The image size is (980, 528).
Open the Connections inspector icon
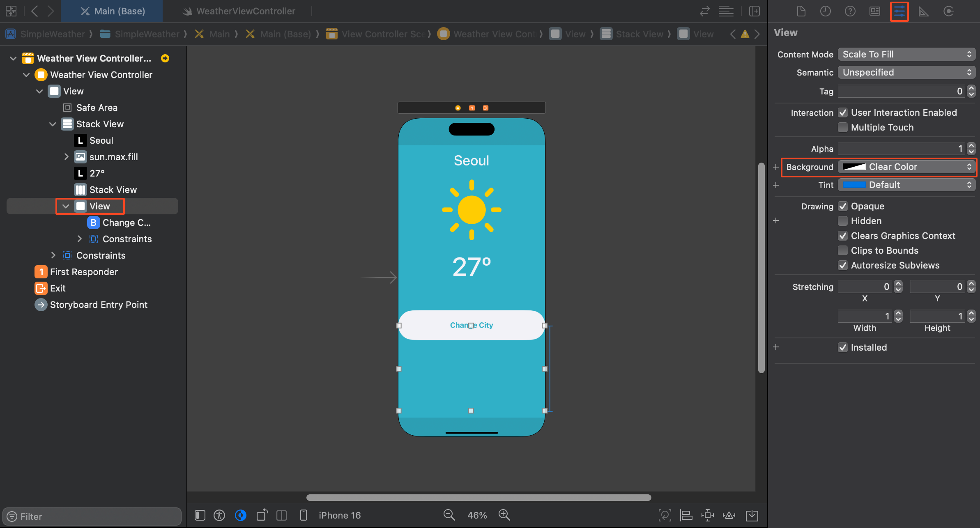[x=948, y=11]
